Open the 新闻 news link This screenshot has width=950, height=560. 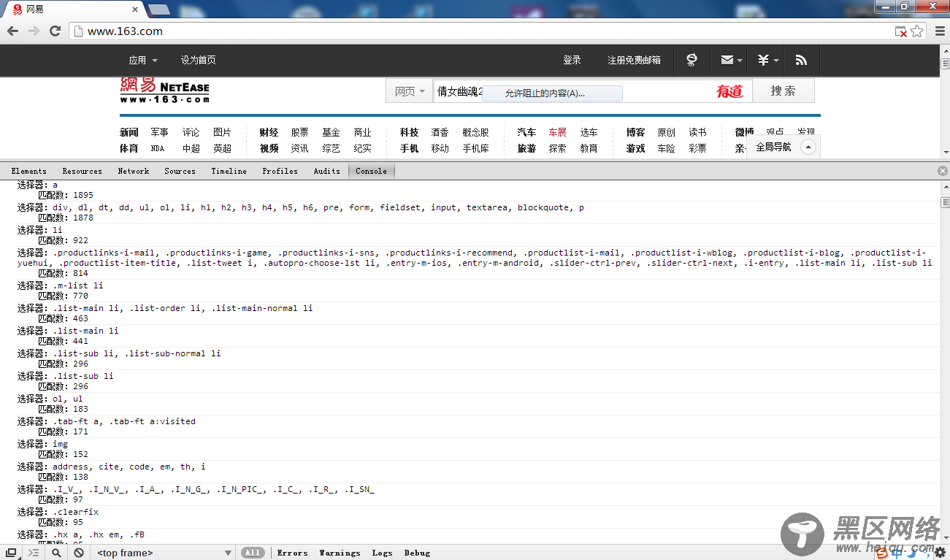(x=129, y=132)
